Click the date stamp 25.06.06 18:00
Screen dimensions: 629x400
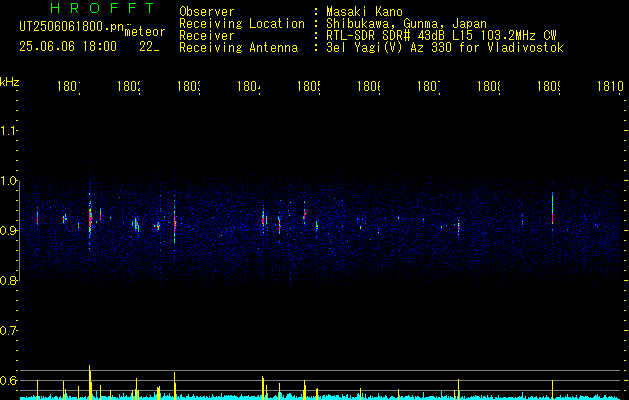68,47
